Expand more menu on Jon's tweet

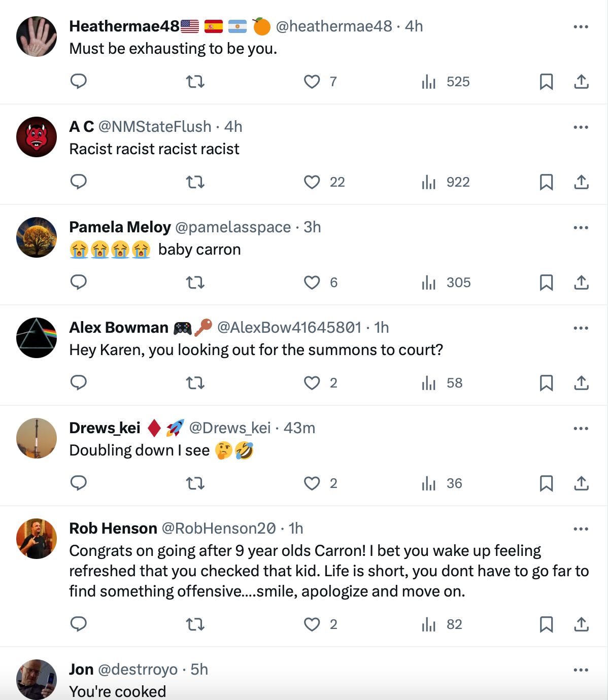(x=581, y=670)
